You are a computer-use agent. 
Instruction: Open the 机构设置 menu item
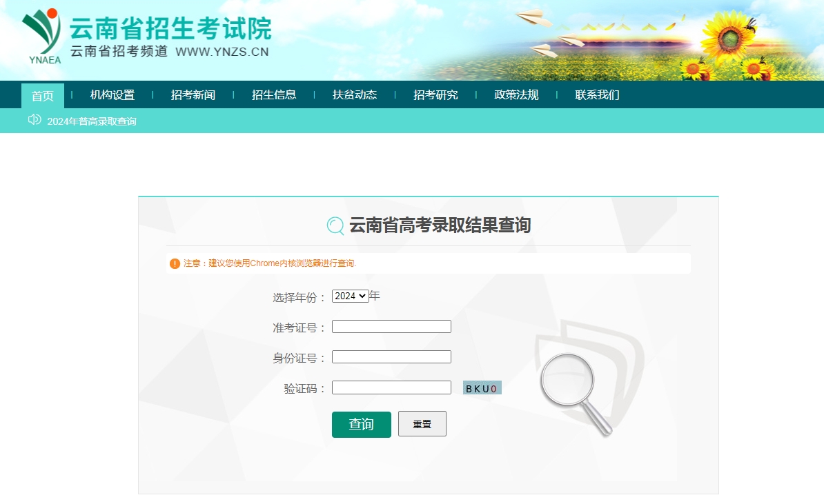(112, 95)
